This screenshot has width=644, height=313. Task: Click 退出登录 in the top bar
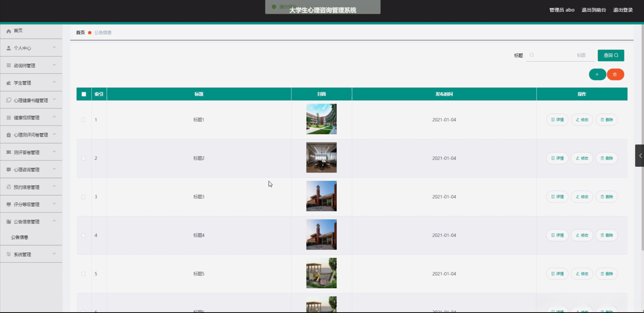[x=623, y=10]
